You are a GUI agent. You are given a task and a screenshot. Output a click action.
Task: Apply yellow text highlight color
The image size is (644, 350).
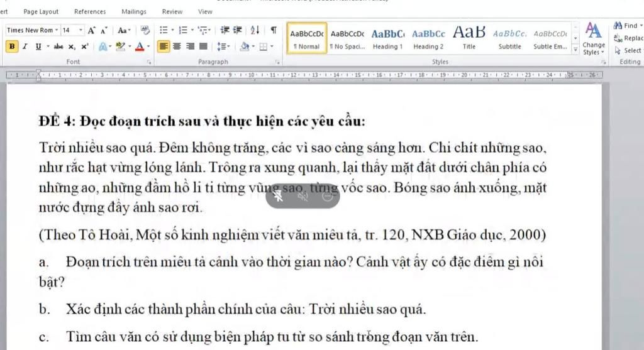click(x=120, y=46)
